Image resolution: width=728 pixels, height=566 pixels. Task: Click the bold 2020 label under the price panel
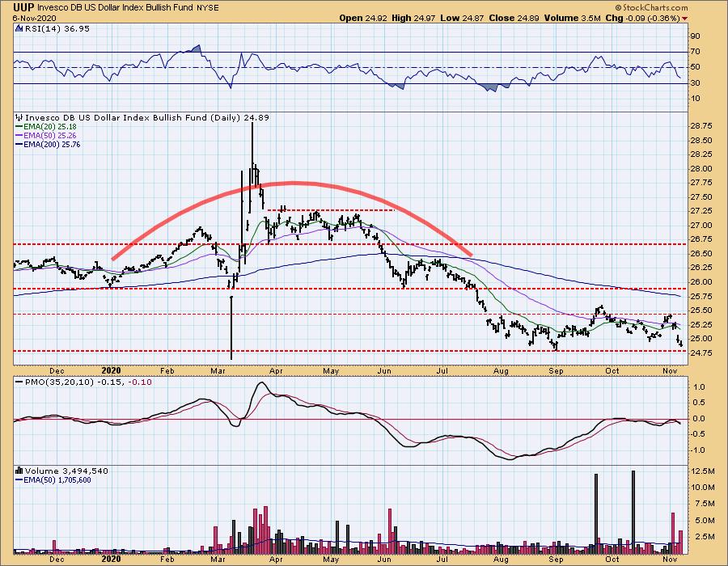pyautogui.click(x=111, y=370)
